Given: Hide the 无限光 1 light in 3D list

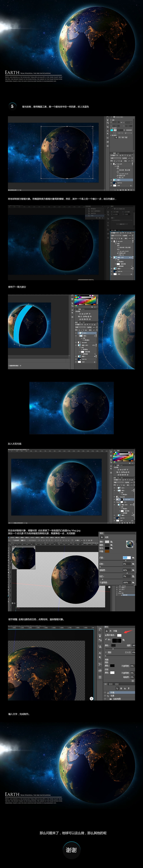Looking at the screenshot, I should pos(117,588).
